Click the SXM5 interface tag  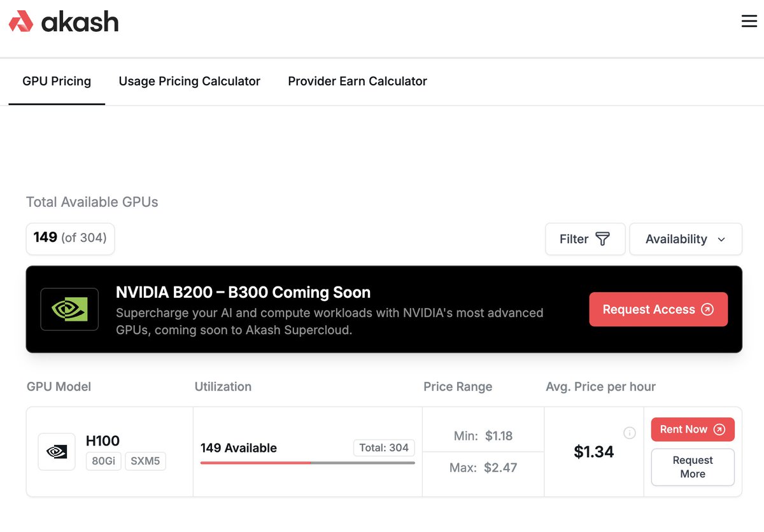[145, 461]
